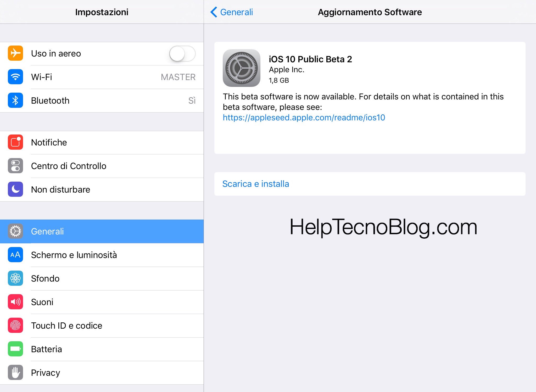Image resolution: width=536 pixels, height=392 pixels.
Task: Tap the Apple Inc. label
Action: 287,70
